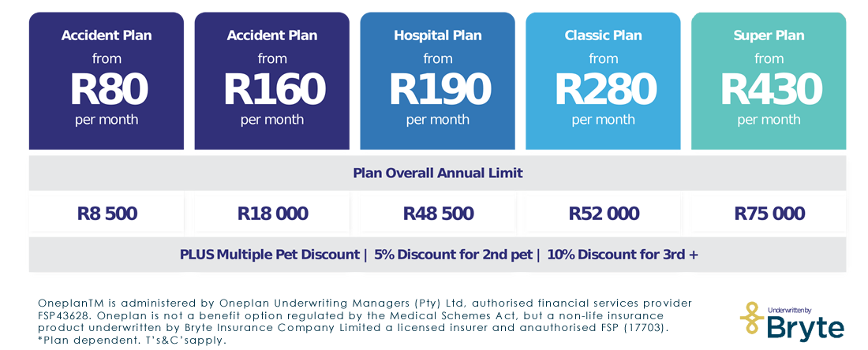Open the Hospital Plan heading
The height and width of the screenshot is (350, 868).
click(x=438, y=35)
